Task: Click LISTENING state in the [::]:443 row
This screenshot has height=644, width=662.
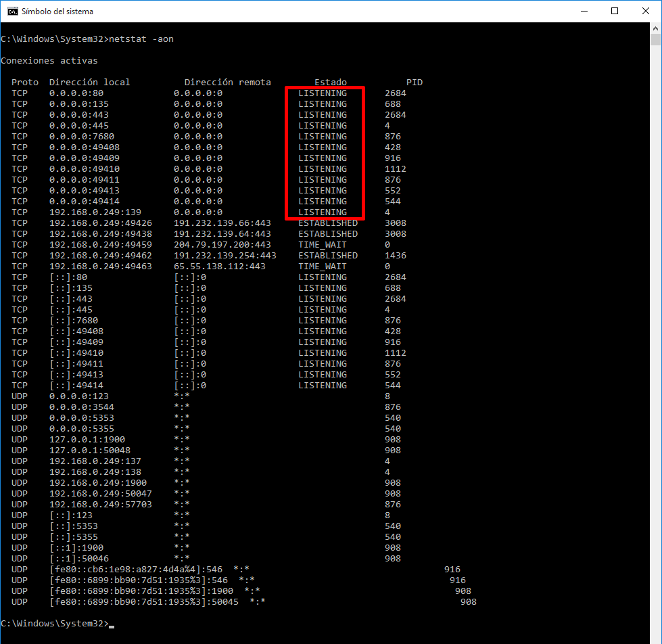Action: click(323, 299)
